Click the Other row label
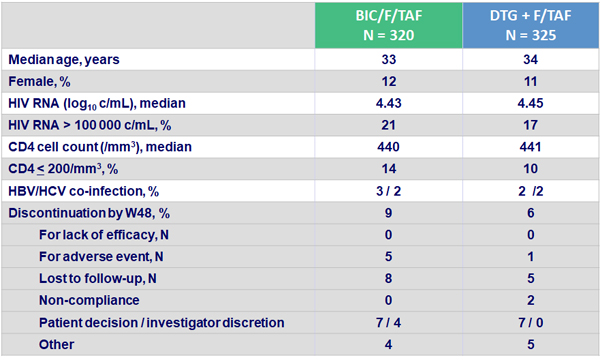 57,344
